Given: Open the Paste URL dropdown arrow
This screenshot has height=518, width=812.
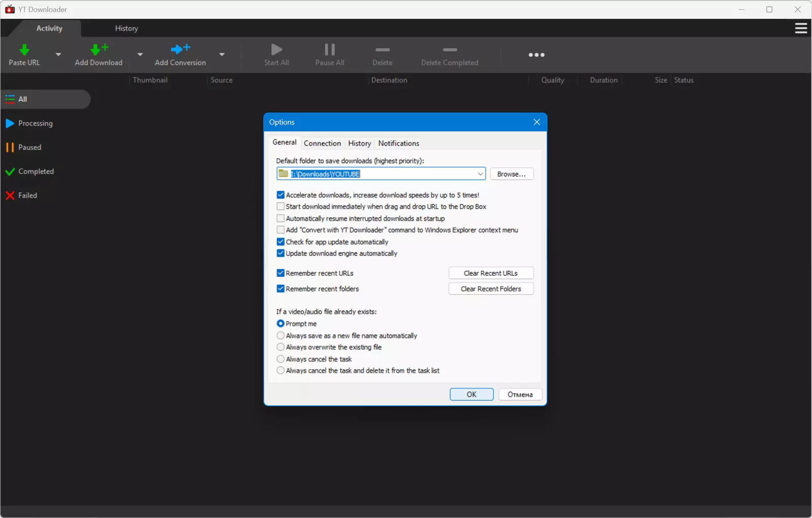Looking at the screenshot, I should pos(58,54).
